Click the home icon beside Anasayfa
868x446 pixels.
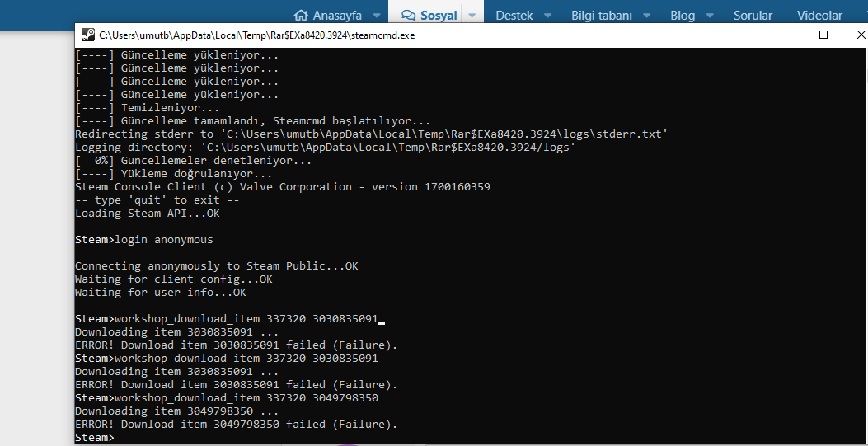point(301,15)
